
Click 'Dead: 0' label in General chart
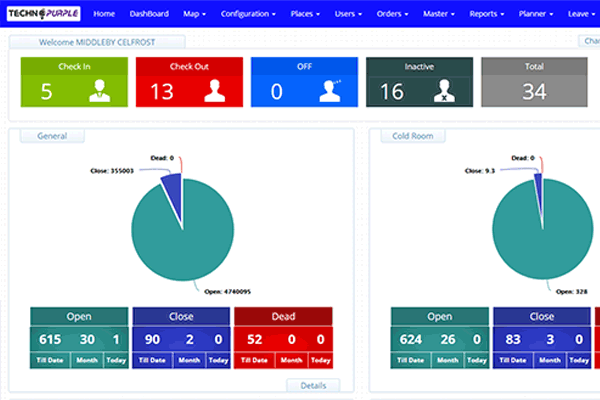coord(162,158)
